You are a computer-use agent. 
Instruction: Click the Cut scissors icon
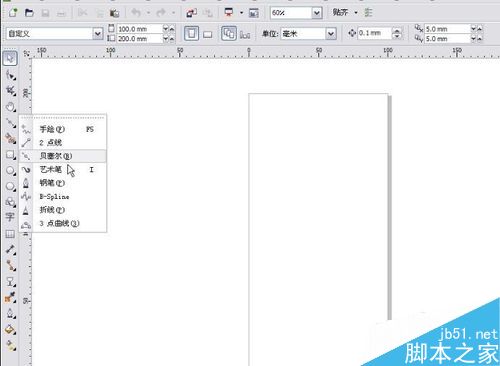82,13
